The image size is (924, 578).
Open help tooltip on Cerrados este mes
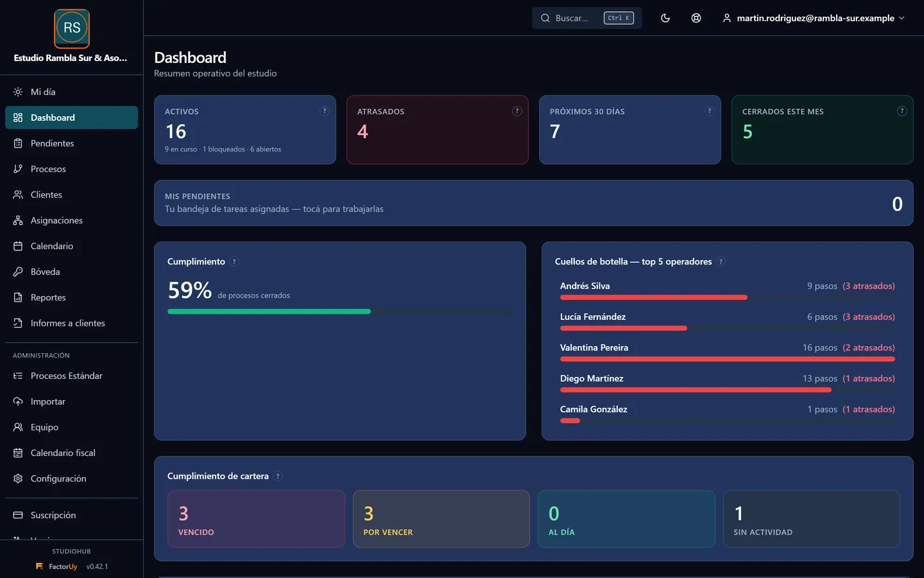[902, 111]
